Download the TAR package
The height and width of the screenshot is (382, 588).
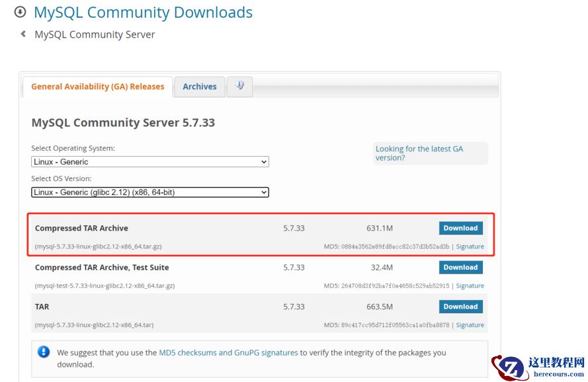(x=460, y=306)
